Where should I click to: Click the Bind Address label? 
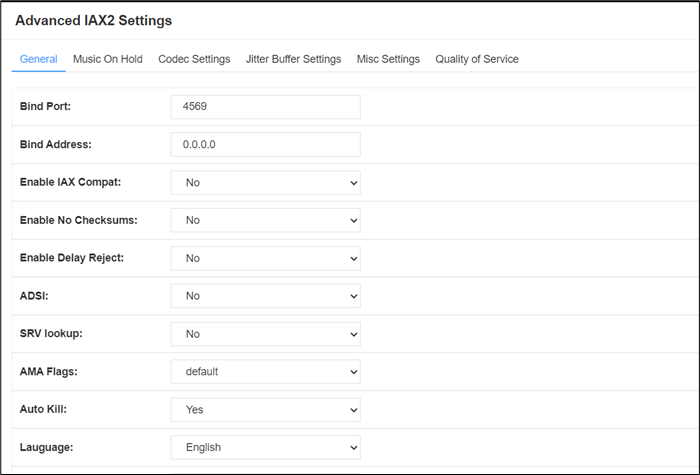[x=55, y=144]
